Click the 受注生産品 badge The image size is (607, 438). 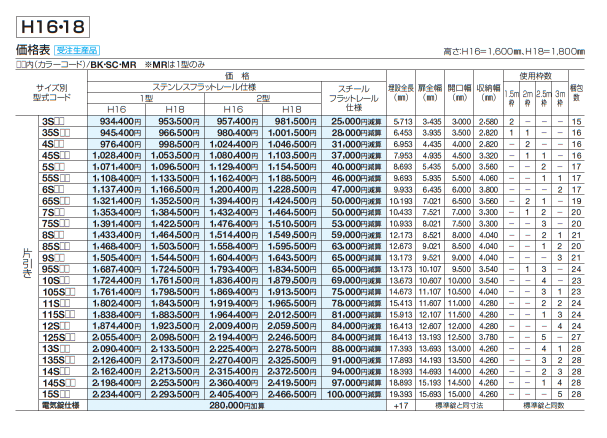(x=77, y=50)
